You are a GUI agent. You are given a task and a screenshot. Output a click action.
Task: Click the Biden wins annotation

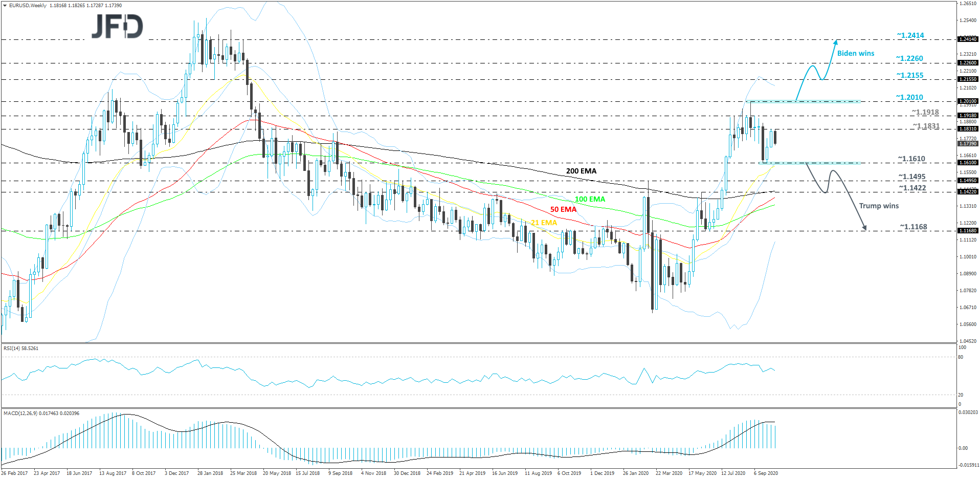pos(856,53)
